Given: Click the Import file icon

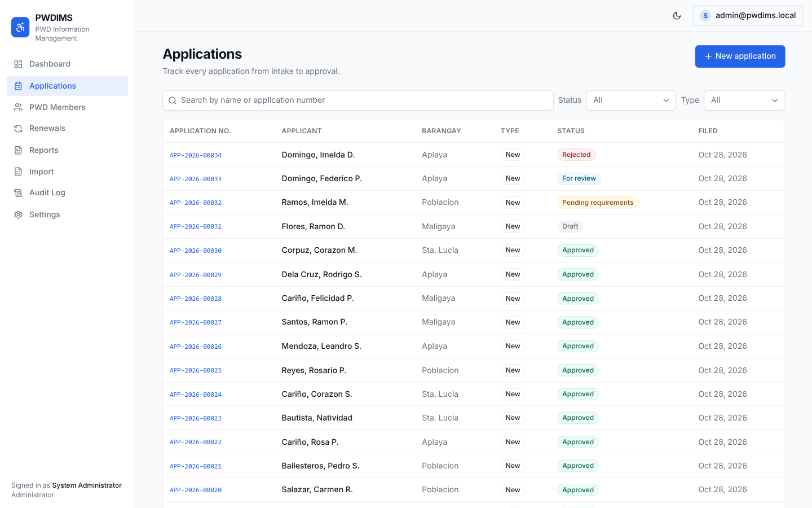Looking at the screenshot, I should 18,172.
